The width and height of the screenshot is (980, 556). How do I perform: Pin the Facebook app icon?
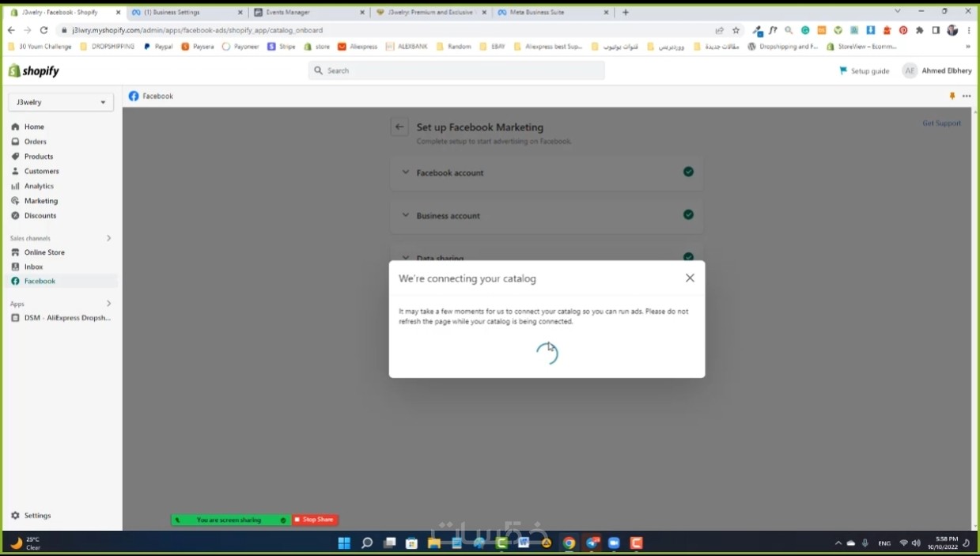952,96
